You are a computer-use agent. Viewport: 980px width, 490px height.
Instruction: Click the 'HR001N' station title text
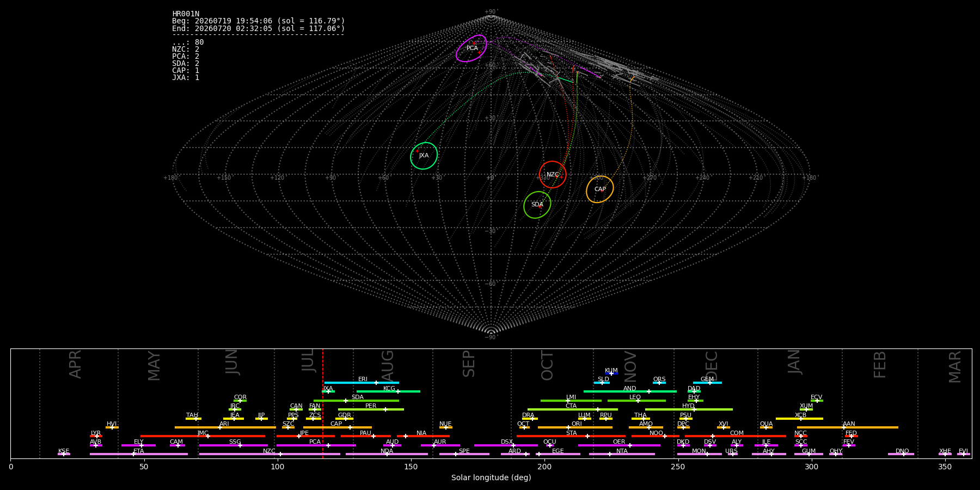(186, 14)
